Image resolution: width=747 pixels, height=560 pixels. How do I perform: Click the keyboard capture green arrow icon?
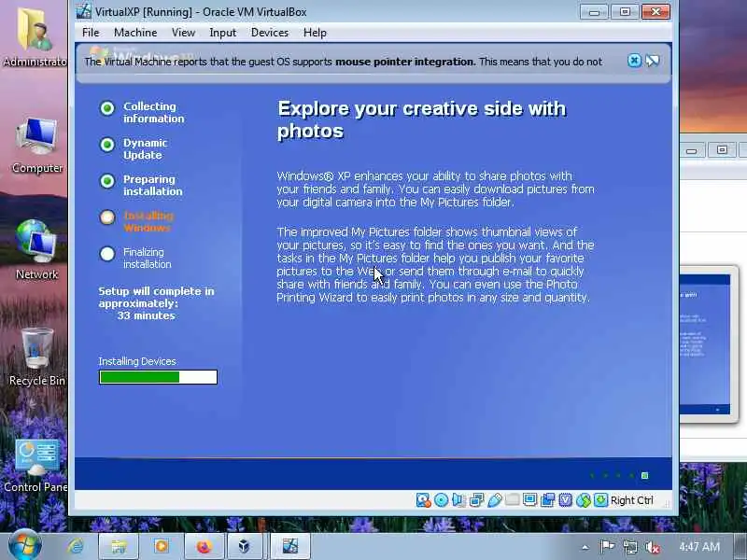600,500
